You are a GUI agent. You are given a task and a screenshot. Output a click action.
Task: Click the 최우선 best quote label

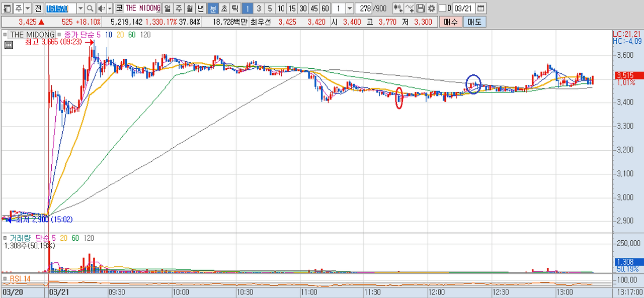(260, 22)
